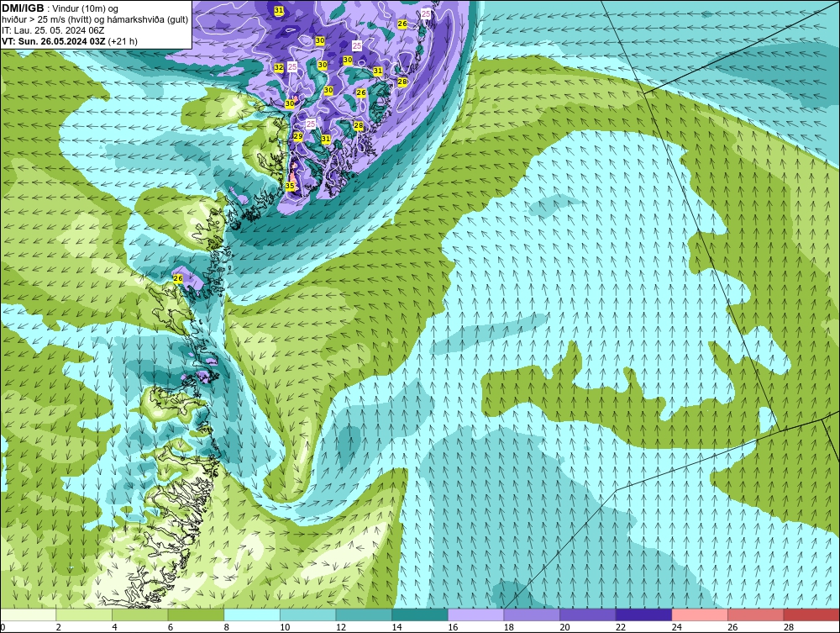Image resolution: width=840 pixels, height=633 pixels.
Task: Click legend scale number "6"
Action: pos(171,627)
